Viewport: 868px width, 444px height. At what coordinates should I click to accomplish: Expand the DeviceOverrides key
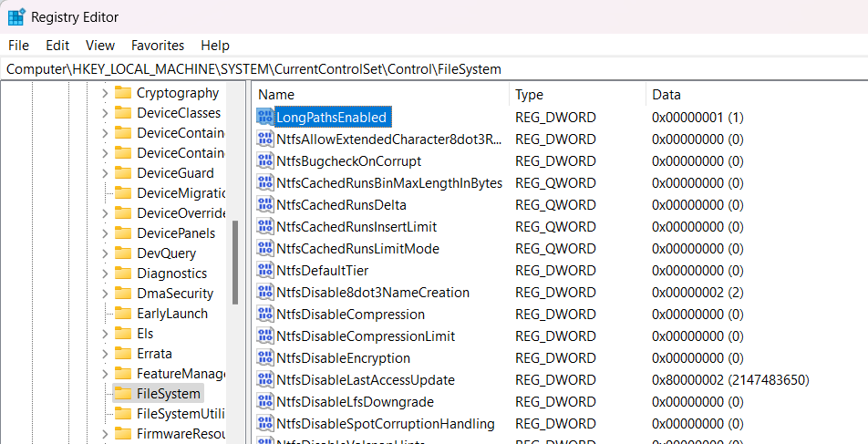105,213
